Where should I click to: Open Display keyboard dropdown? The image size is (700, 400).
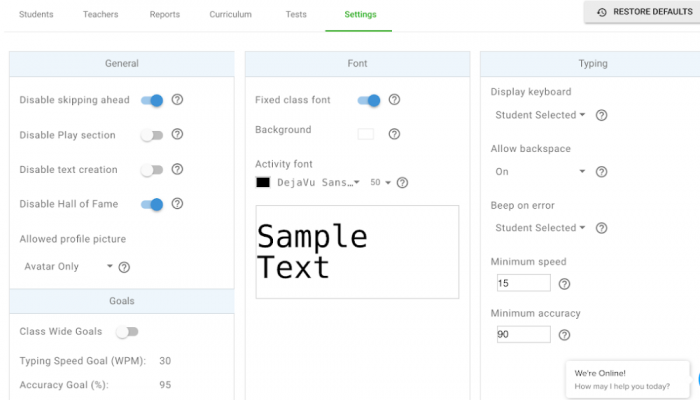540,115
